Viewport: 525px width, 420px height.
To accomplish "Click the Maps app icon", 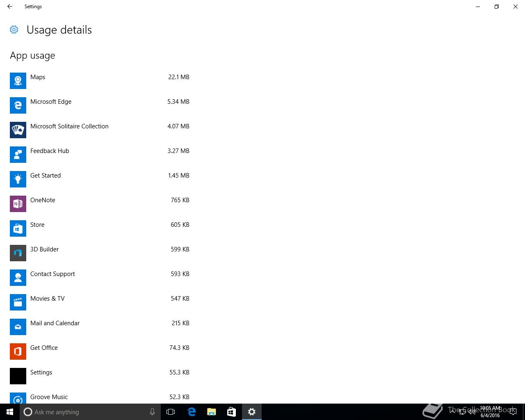I will point(18,81).
